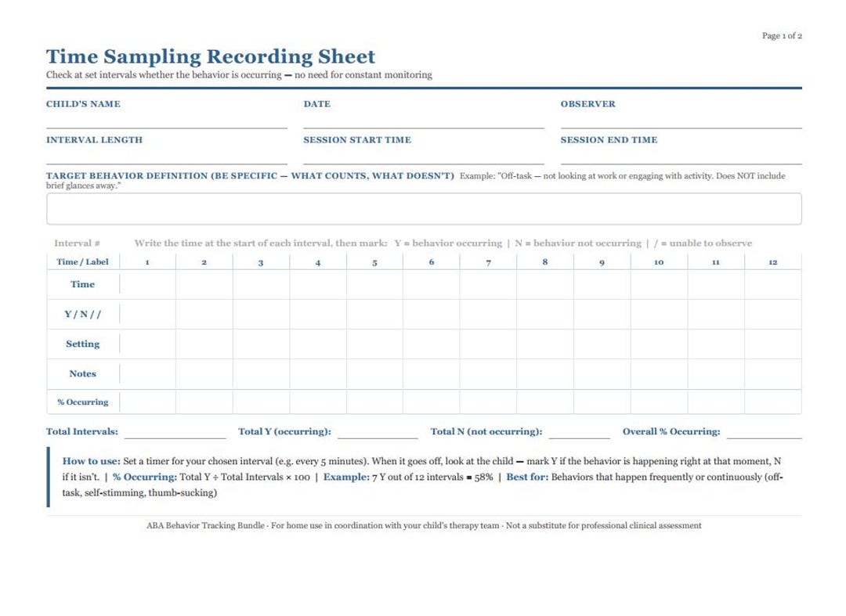Click the 'Time' row label
The image size is (846, 616).
point(82,284)
